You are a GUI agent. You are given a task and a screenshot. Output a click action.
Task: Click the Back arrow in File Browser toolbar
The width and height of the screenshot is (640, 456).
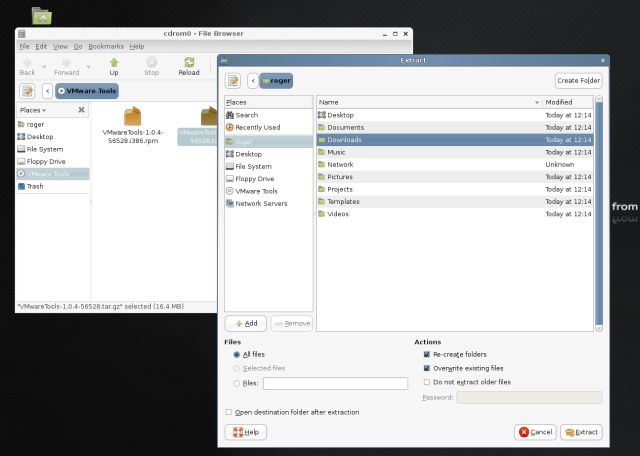coord(27,62)
